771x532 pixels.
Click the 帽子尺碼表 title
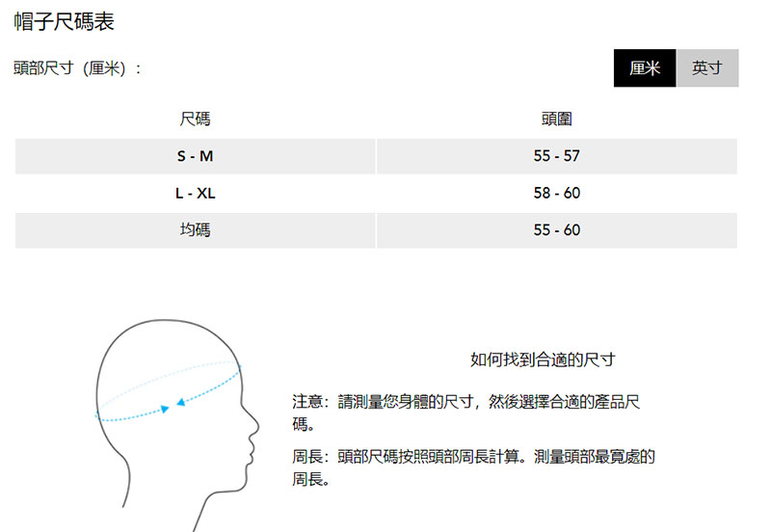[65, 22]
